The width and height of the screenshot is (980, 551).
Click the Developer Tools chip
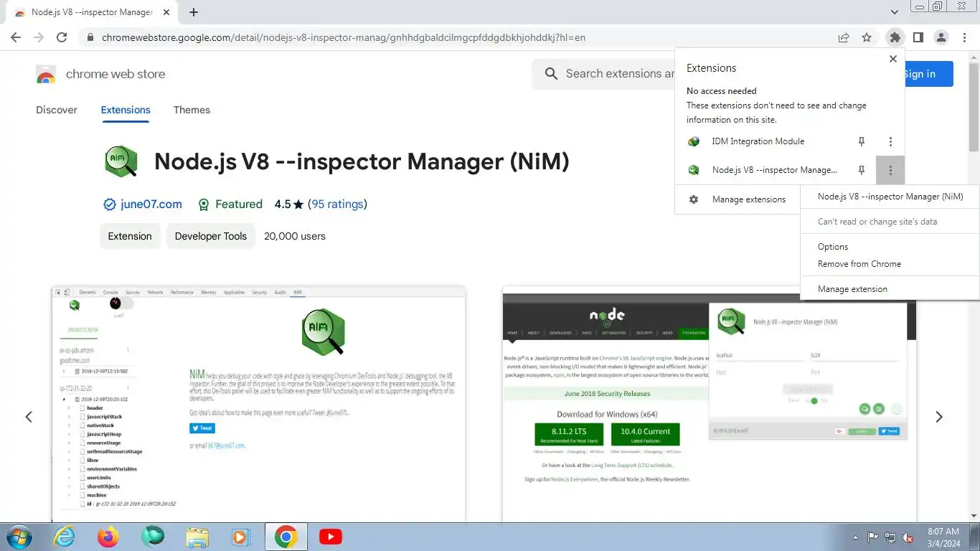coord(210,236)
